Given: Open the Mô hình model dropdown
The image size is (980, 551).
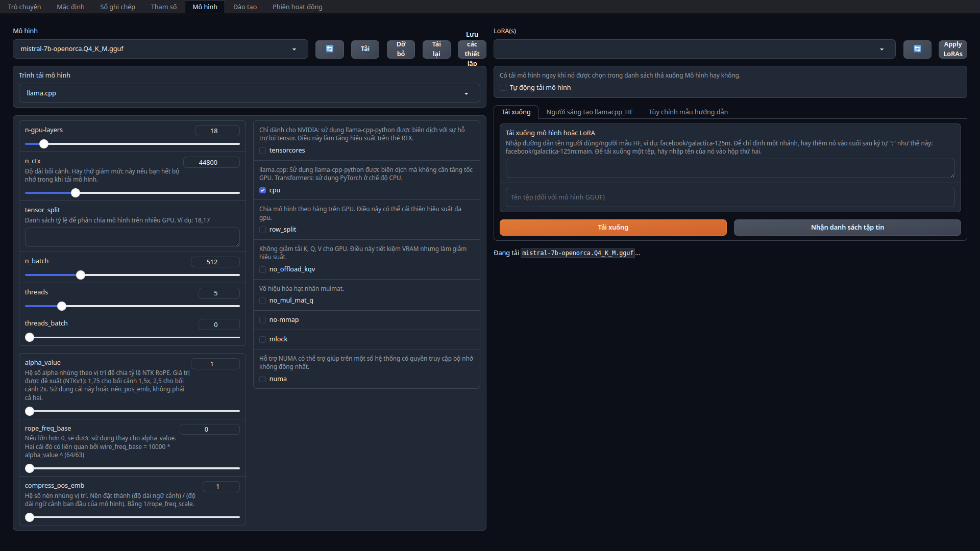Looking at the screenshot, I should (160, 49).
